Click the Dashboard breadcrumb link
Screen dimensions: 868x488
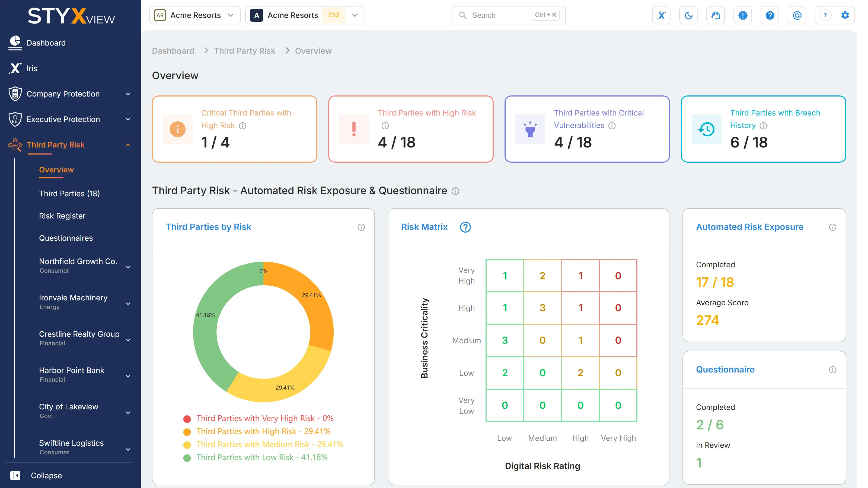(173, 51)
